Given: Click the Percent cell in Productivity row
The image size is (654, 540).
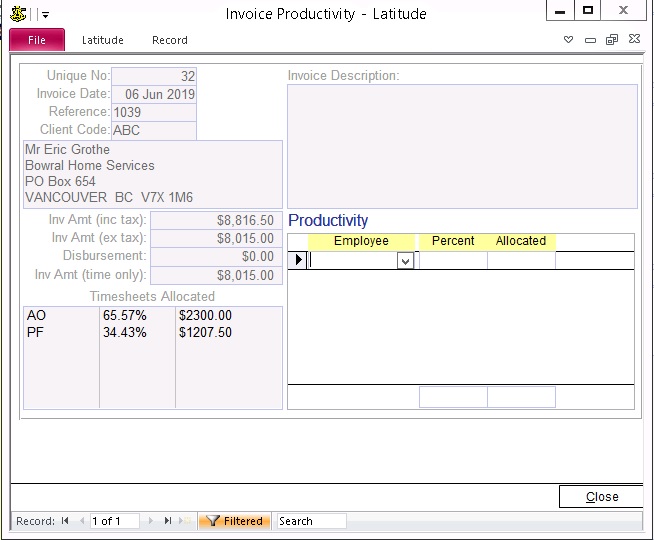Looking at the screenshot, I should (x=452, y=261).
